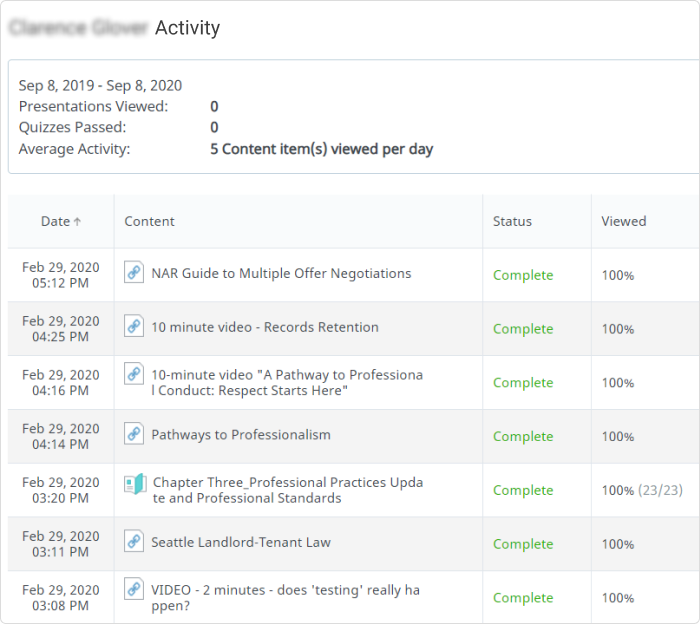Click link icon beside Seattle Landlord-Tenant Law
Viewport: 700px width, 624px height.
134,541
